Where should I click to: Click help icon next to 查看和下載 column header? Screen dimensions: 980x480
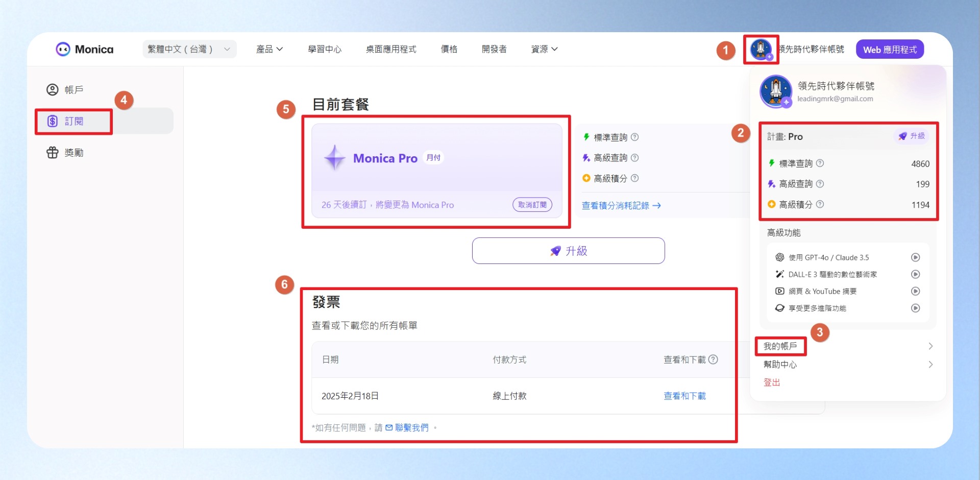click(x=714, y=359)
